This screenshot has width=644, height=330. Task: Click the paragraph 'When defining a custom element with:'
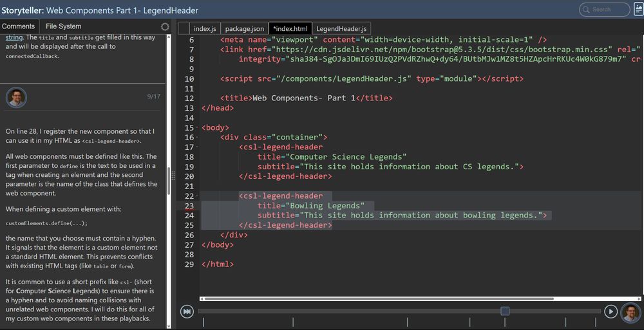[x=64, y=209]
